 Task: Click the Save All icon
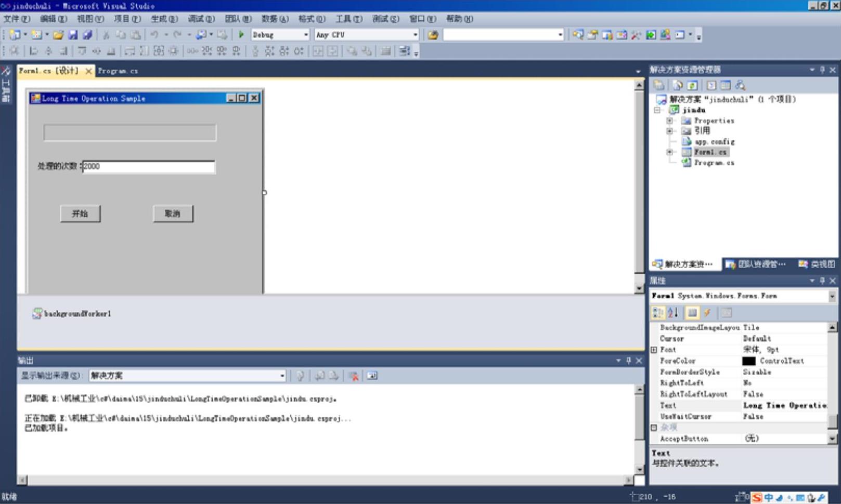point(87,35)
